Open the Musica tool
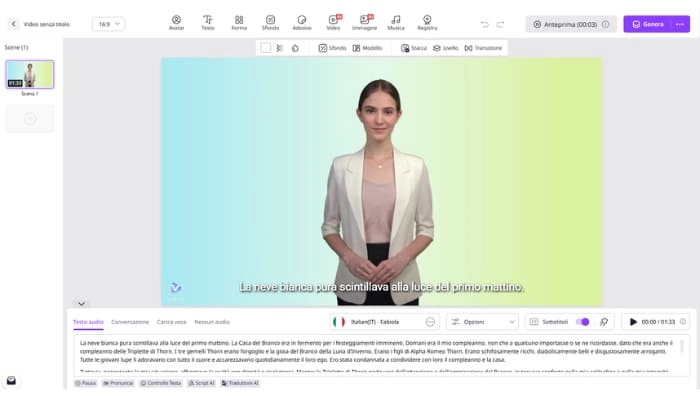This screenshot has width=700, height=400. 396,23
